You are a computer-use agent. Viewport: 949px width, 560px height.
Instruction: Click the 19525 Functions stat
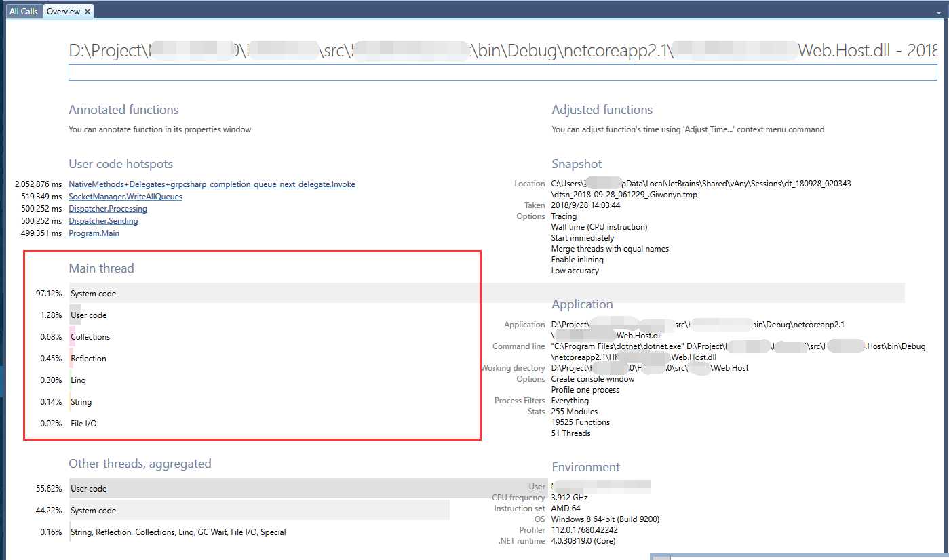(x=581, y=422)
